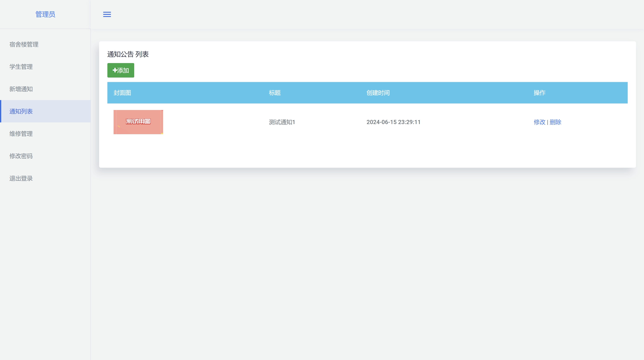Click the 标题 column header
The width and height of the screenshot is (644, 360).
point(274,93)
